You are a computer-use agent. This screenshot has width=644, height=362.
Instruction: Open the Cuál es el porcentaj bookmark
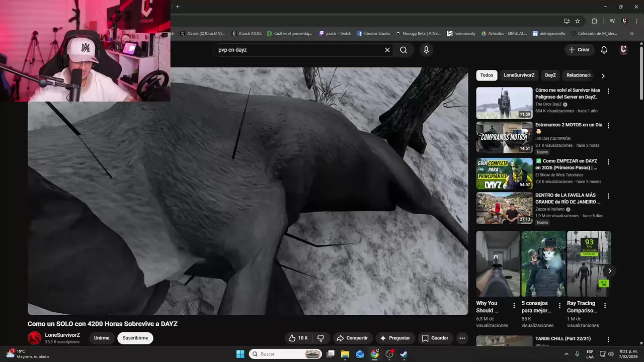tap(289, 34)
